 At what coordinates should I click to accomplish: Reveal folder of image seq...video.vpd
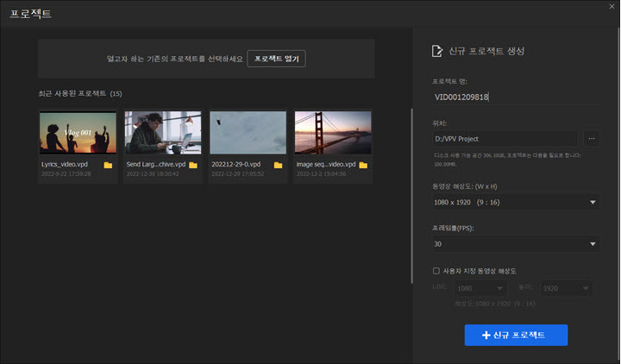pyautogui.click(x=363, y=164)
